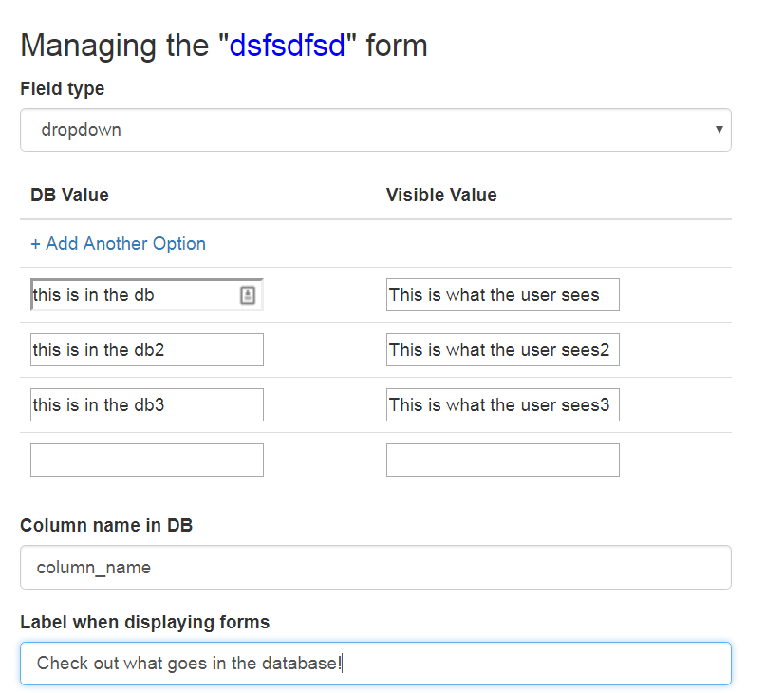Click the "Field type" label
Viewport: 784px width, 693px height.
pos(63,89)
